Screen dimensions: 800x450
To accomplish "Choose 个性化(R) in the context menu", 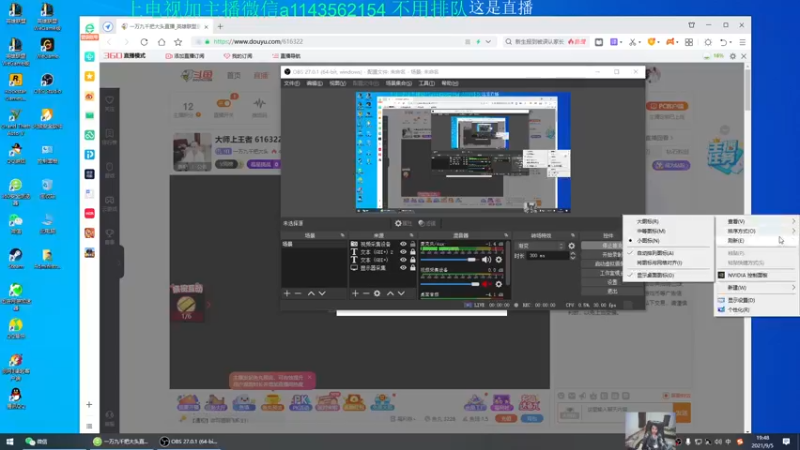I will [x=758, y=310].
